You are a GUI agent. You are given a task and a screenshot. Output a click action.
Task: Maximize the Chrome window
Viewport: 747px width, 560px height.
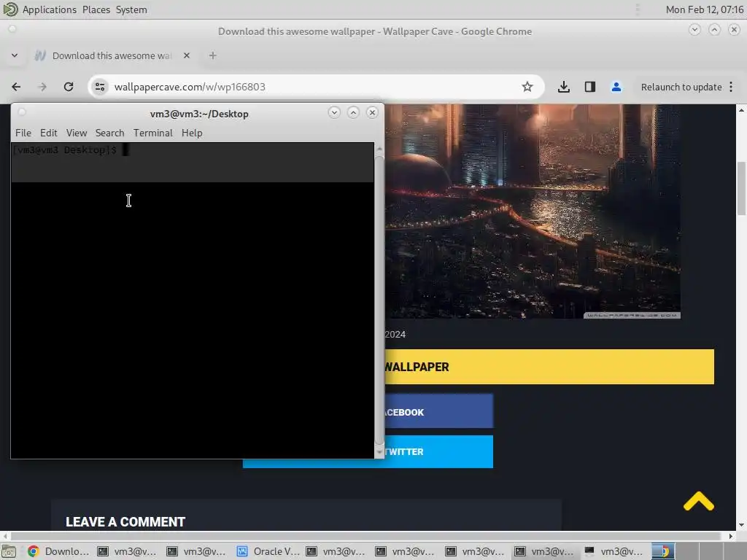pyautogui.click(x=714, y=29)
